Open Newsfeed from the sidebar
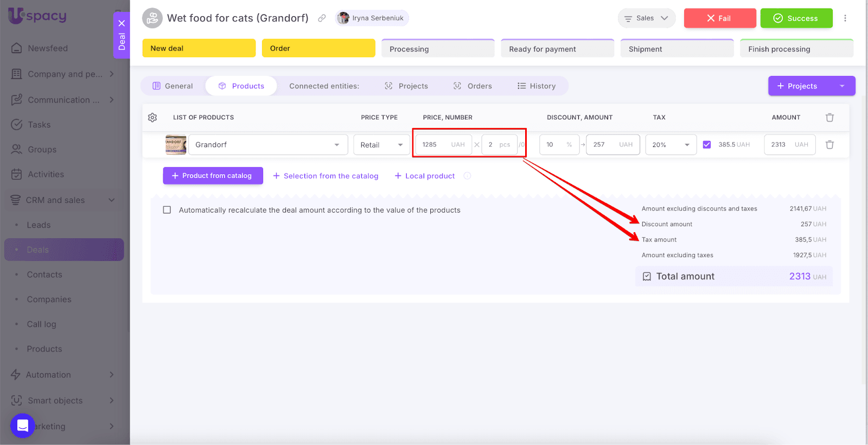Viewport: 868px width, 445px height. (x=48, y=48)
